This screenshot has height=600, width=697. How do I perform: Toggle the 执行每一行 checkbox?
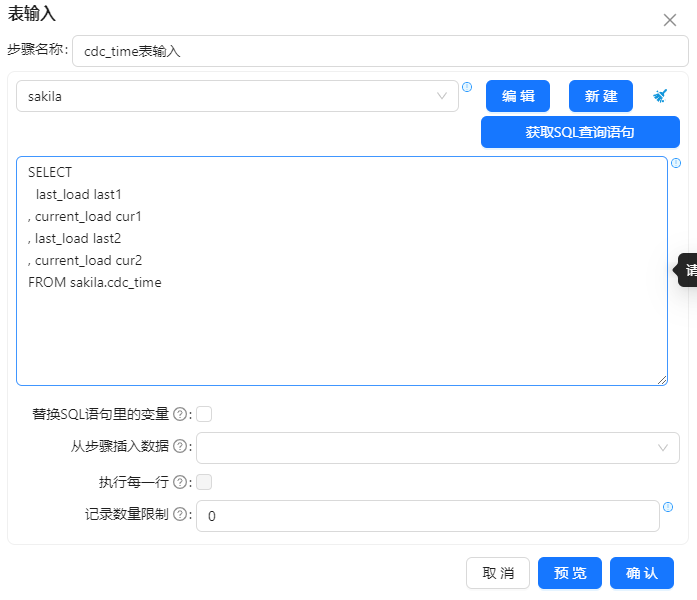(x=204, y=482)
